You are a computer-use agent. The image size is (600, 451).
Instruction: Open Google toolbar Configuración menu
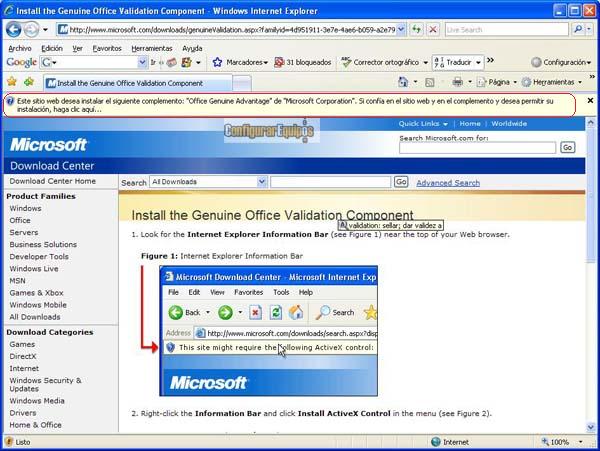tap(561, 62)
